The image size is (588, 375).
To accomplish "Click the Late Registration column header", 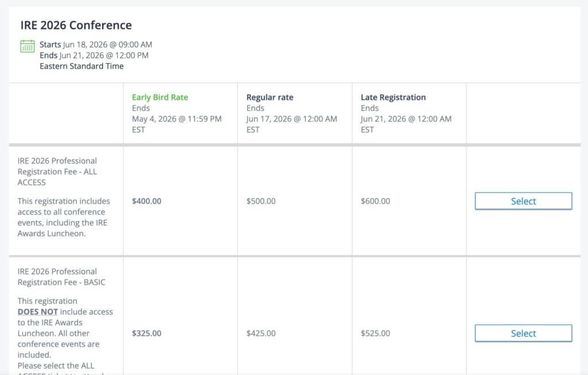I will click(393, 98).
